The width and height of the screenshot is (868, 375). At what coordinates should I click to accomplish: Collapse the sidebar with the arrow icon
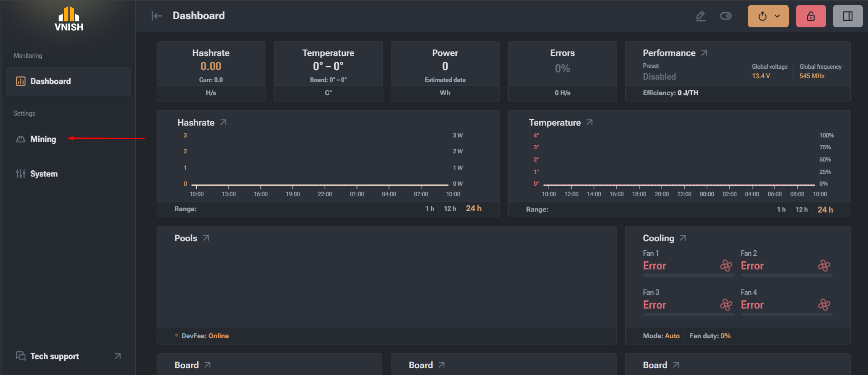[157, 16]
